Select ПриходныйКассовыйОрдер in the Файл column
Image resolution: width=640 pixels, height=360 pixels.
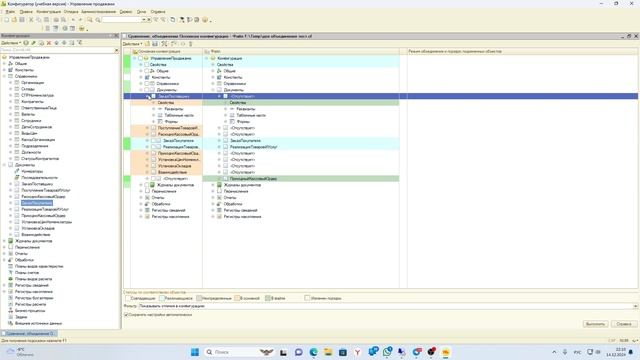pos(253,179)
